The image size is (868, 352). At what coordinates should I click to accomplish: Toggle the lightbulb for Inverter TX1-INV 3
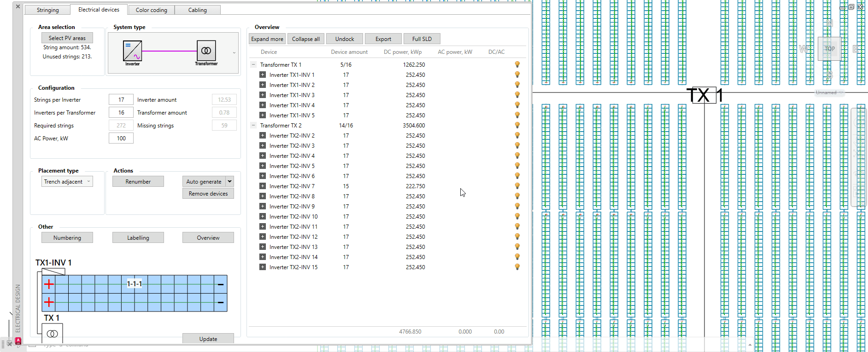point(517,95)
